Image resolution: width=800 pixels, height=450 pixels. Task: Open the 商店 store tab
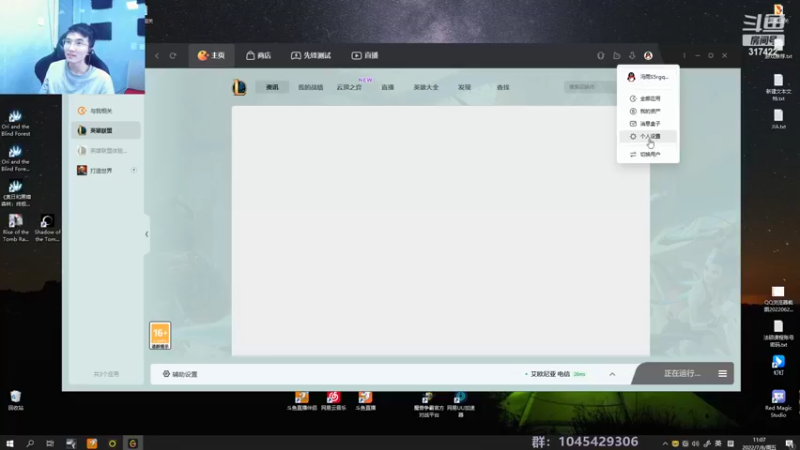tap(258, 56)
